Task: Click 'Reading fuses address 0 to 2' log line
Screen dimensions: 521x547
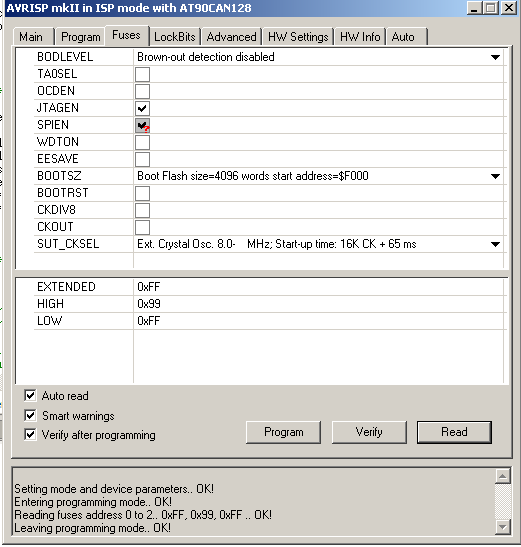Action: 143,515
